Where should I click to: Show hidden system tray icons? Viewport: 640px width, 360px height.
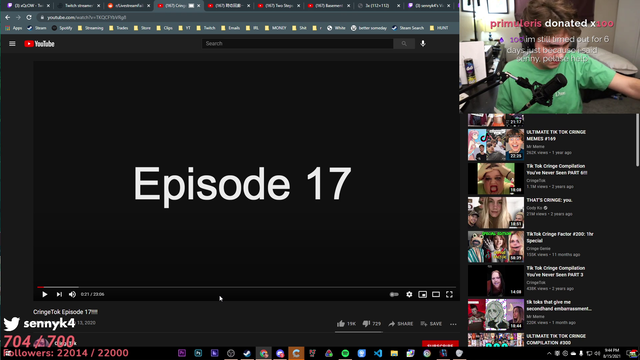549,353
